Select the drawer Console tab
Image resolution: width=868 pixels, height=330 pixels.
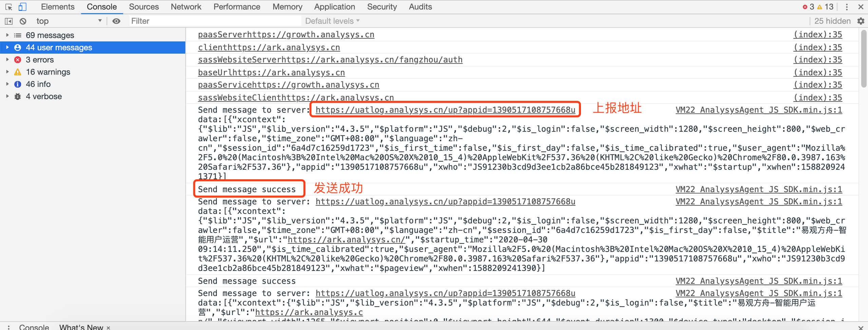click(34, 327)
